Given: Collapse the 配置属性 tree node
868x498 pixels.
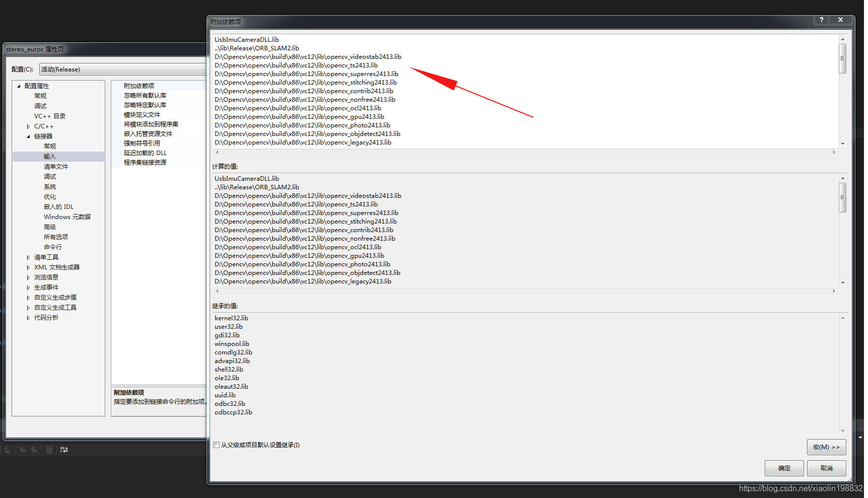Looking at the screenshot, I should click(x=19, y=86).
